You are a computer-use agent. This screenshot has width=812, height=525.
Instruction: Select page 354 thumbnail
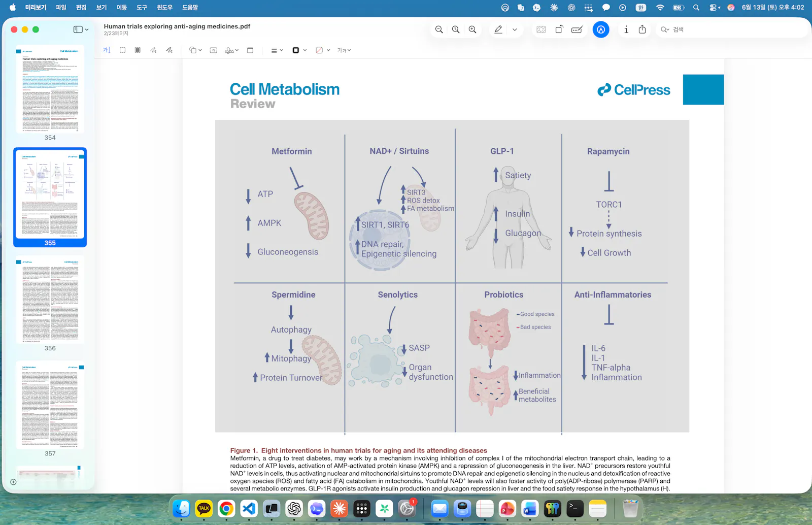(x=50, y=89)
